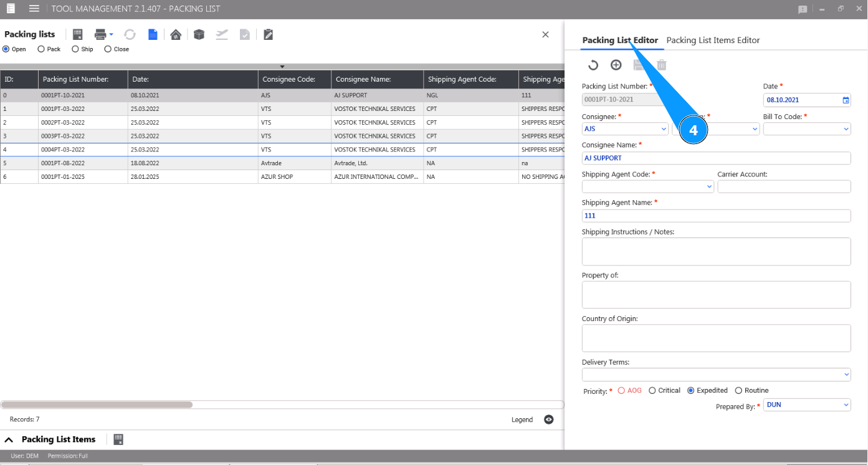
Task: Click the circled plus add icon in editor
Action: tap(616, 65)
